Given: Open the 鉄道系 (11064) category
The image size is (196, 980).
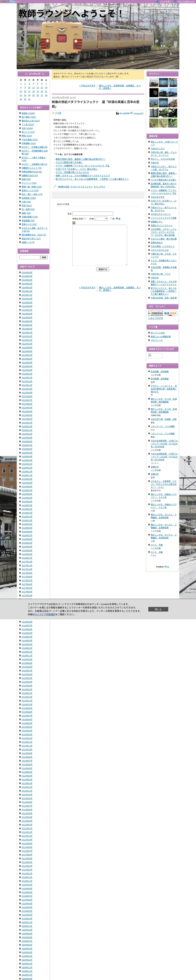Looking at the screenshot, I should (x=28, y=113).
